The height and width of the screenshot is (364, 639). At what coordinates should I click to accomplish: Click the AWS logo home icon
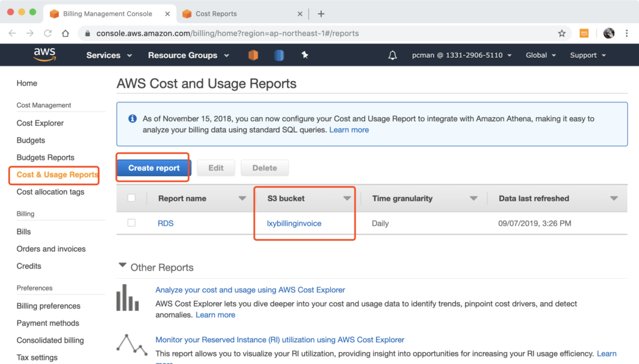(44, 55)
